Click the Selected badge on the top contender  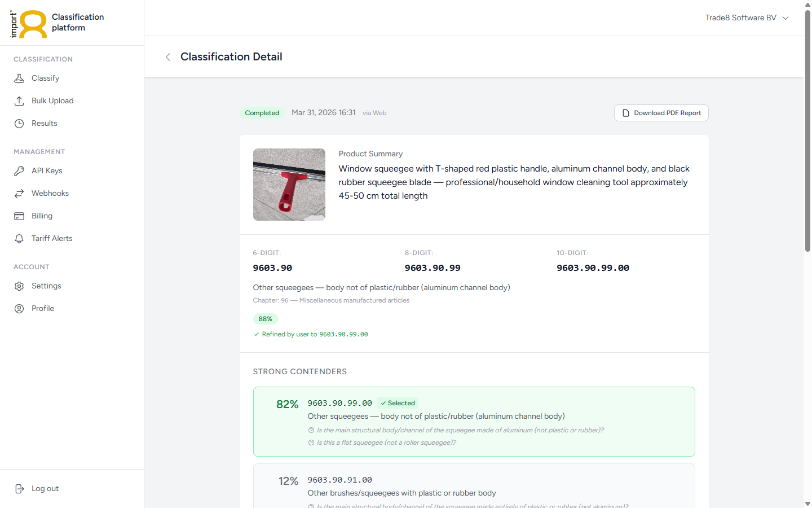click(397, 403)
